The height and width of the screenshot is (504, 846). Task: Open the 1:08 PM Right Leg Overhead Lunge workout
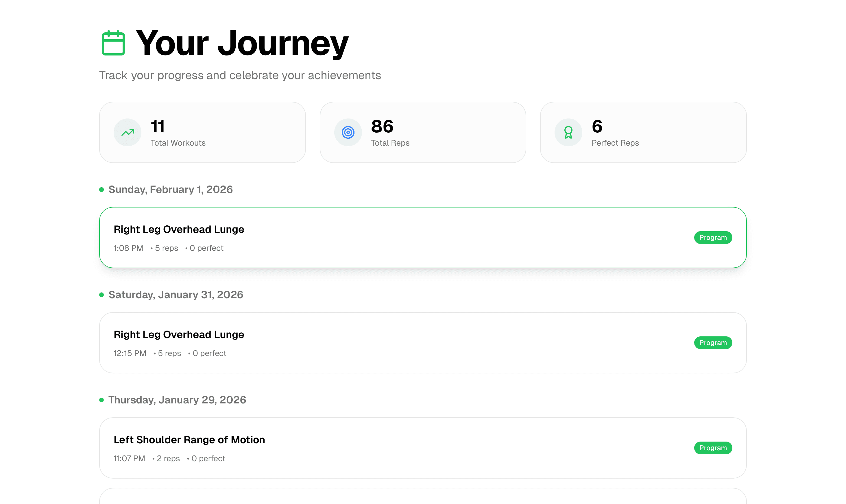pos(179,229)
